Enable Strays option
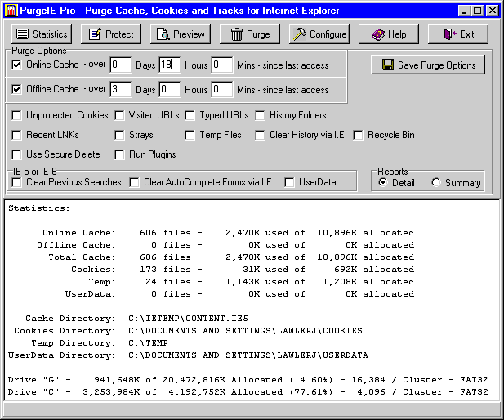 point(119,135)
